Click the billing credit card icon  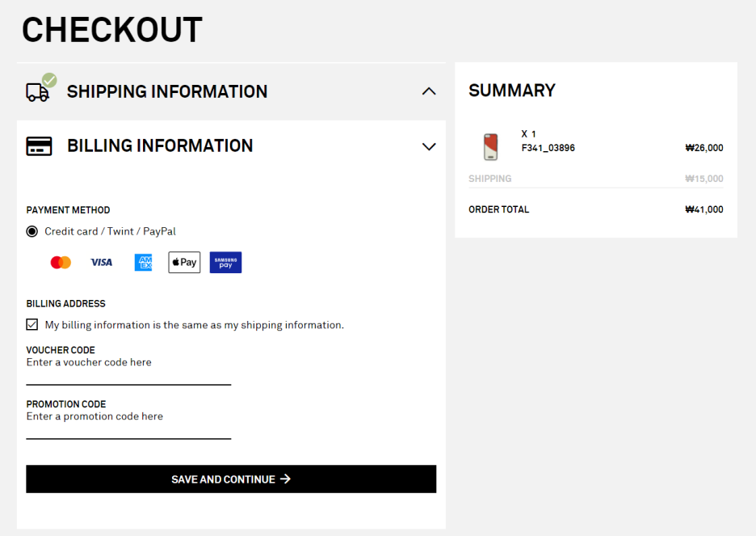click(39, 146)
